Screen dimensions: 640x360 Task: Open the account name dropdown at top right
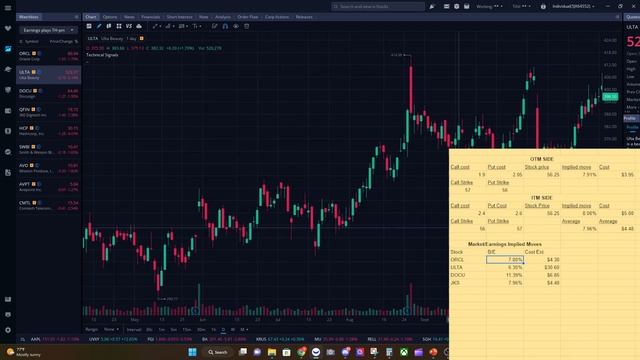coord(573,7)
